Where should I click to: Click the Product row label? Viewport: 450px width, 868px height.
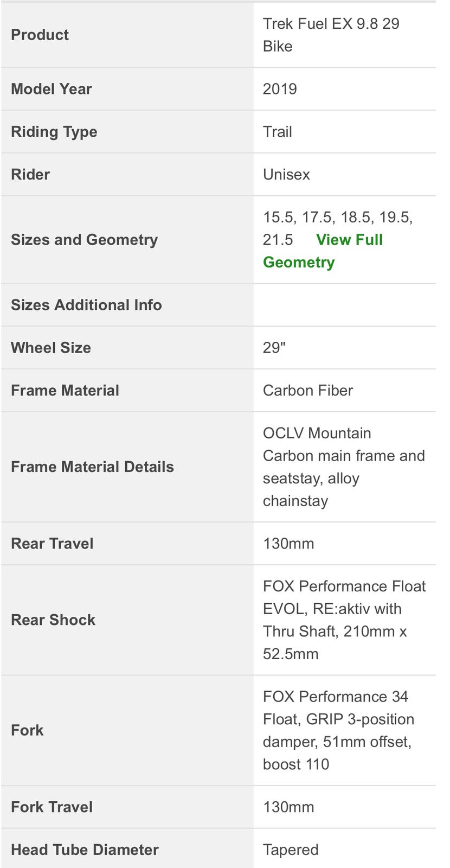pos(40,35)
